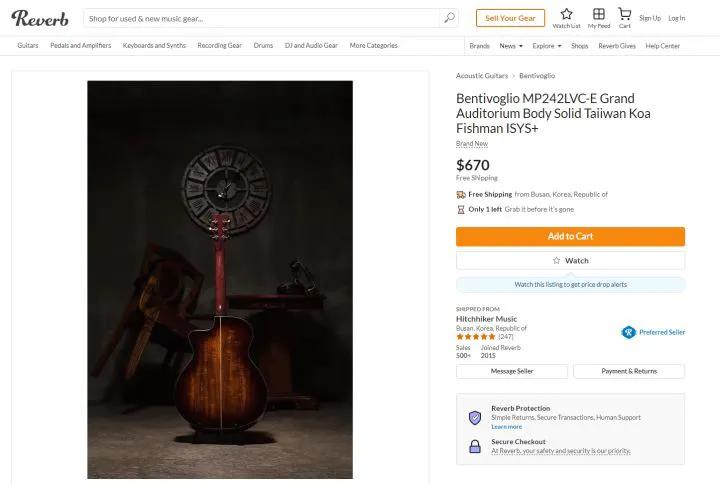The image size is (720, 485).
Task: Click the Reverb logo
Action: coord(40,18)
